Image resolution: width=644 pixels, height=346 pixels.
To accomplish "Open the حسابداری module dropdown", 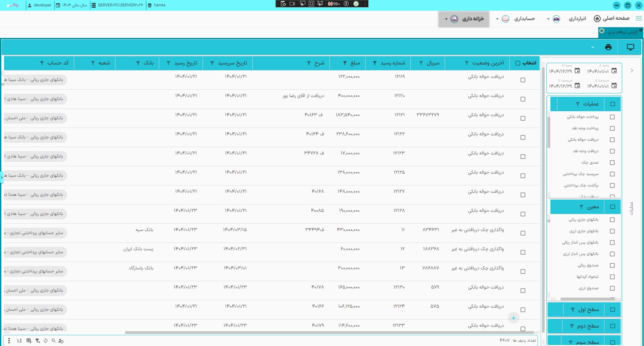I will click(497, 19).
